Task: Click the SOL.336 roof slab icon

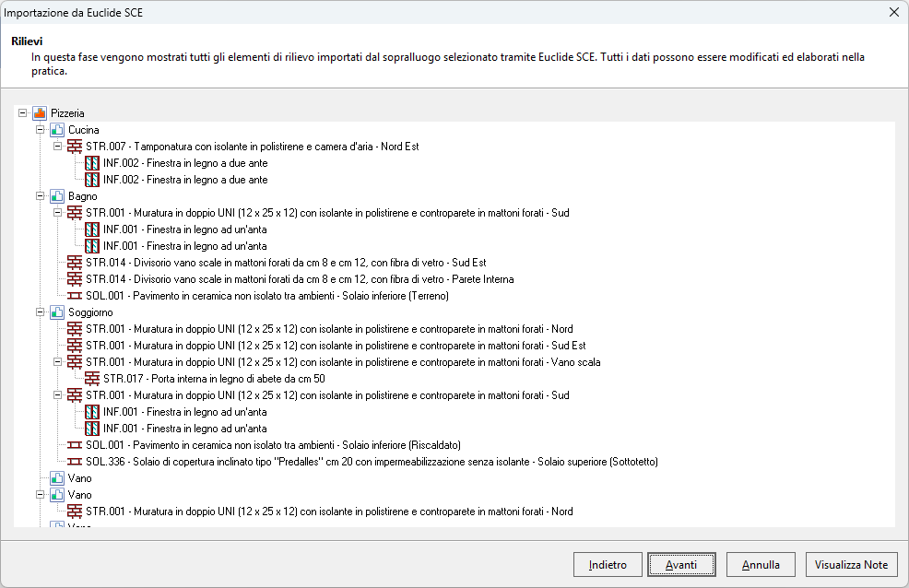Action: (75, 462)
